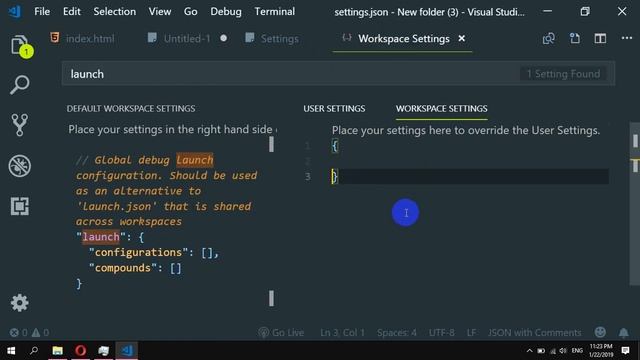Viewport: 640px width, 360px height.
Task: Open notifications bell in status bar
Action: [x=624, y=333]
